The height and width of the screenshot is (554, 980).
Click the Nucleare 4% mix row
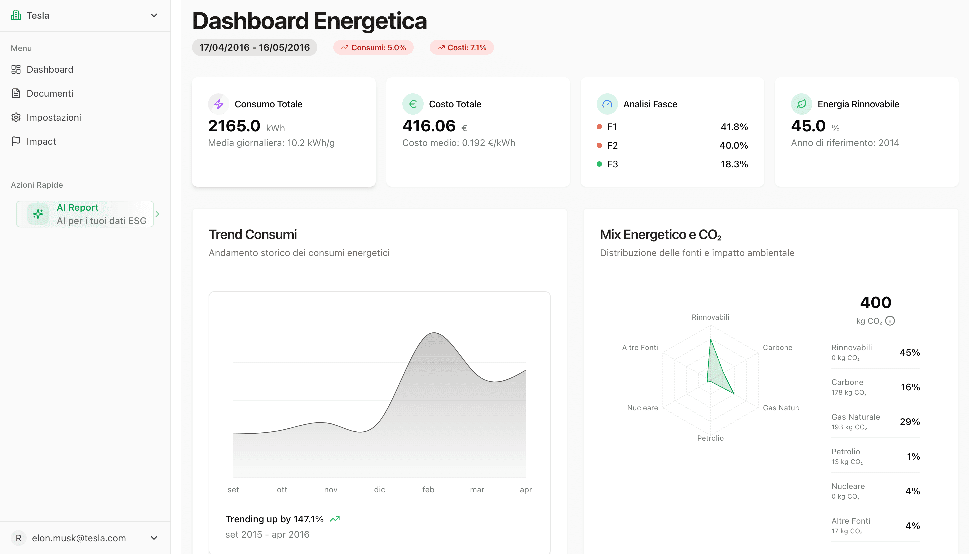click(875, 491)
